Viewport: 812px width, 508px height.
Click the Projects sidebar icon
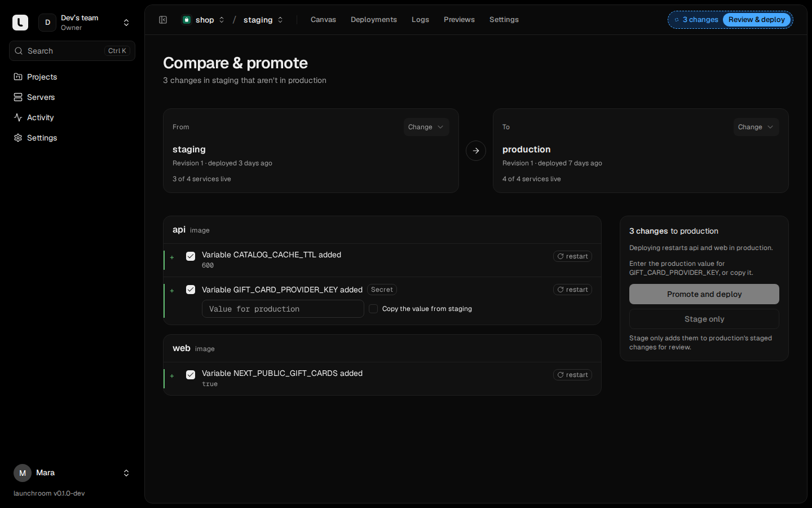pos(18,77)
